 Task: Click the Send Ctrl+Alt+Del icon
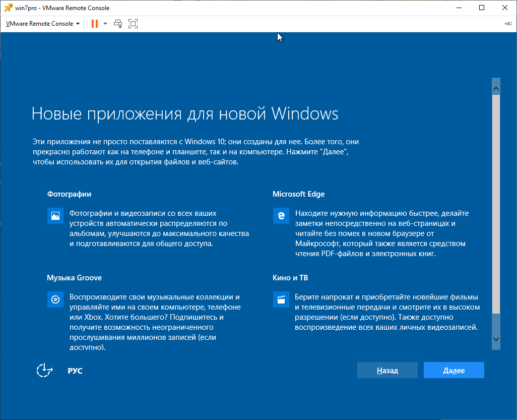pyautogui.click(x=118, y=24)
